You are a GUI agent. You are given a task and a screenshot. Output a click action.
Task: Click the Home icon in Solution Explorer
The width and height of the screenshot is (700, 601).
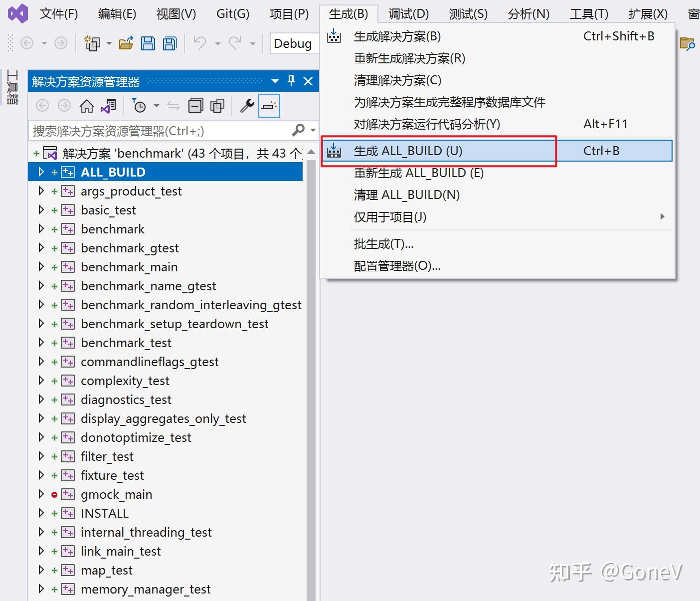86,105
